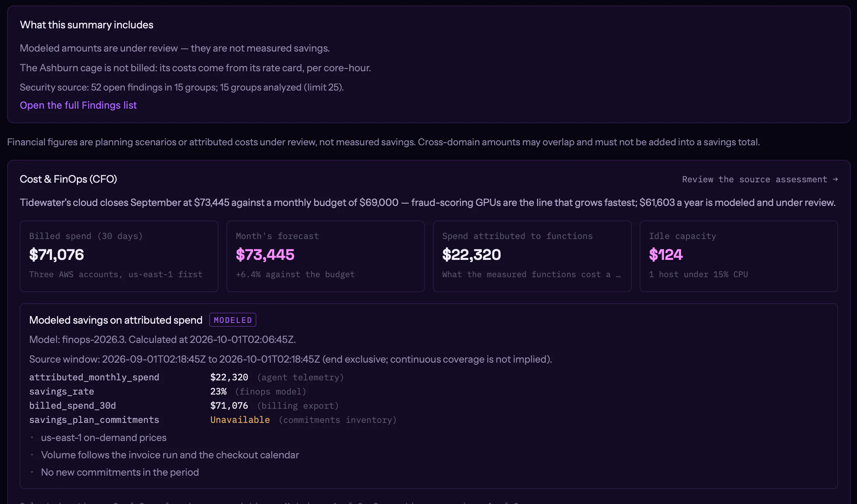Select the Month's forecast card
This screenshot has height=504, width=857.
325,256
